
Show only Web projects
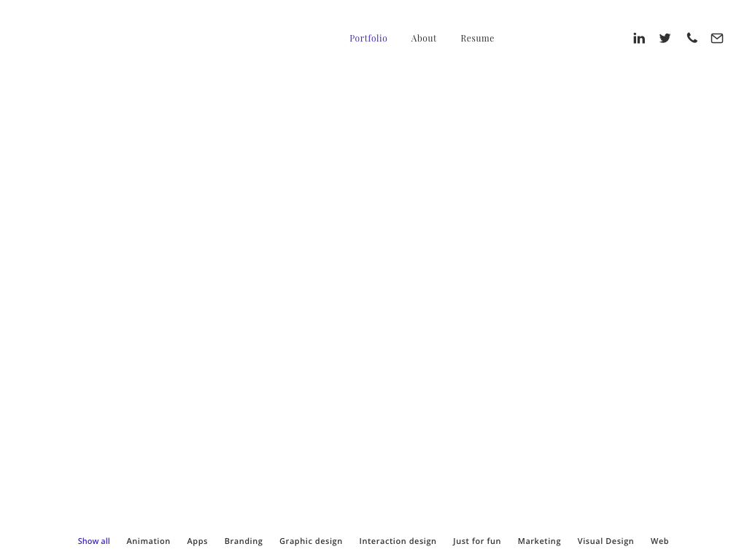pos(659,541)
